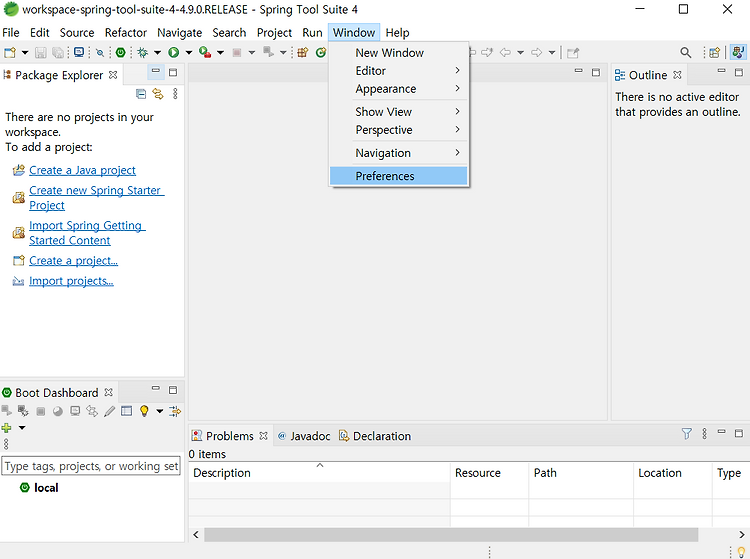750x559 pixels.
Task: Select Preferences in the Window menu
Action: click(398, 176)
